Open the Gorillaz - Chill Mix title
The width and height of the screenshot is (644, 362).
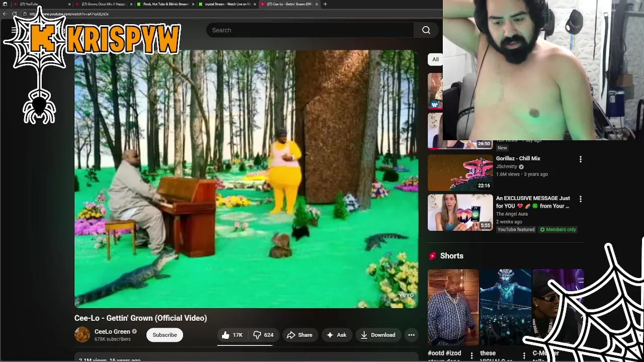tap(518, 158)
